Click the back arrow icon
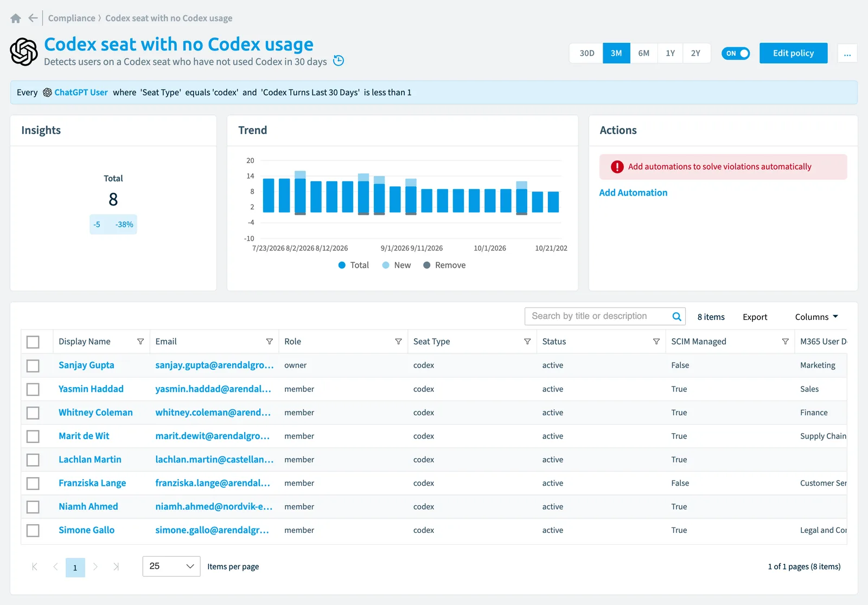The image size is (868, 605). coord(33,18)
